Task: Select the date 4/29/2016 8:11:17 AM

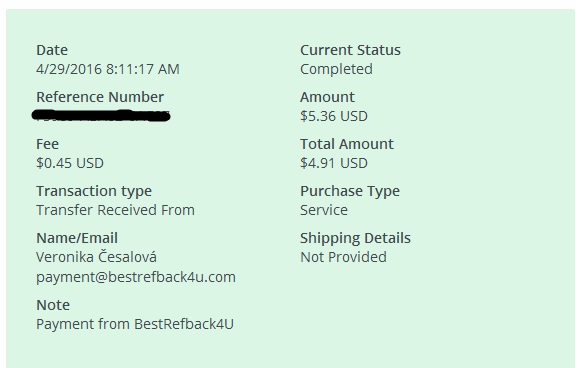Action: [x=108, y=69]
